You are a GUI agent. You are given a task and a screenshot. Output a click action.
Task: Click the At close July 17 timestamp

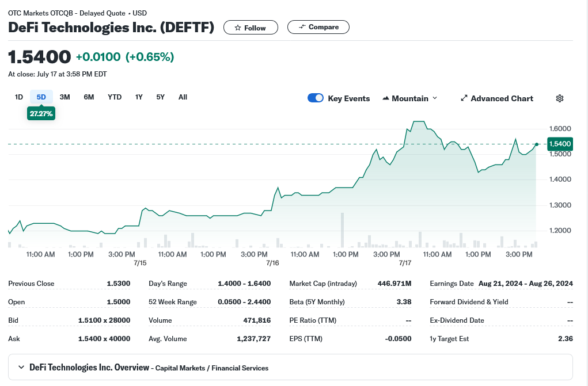[x=58, y=74]
